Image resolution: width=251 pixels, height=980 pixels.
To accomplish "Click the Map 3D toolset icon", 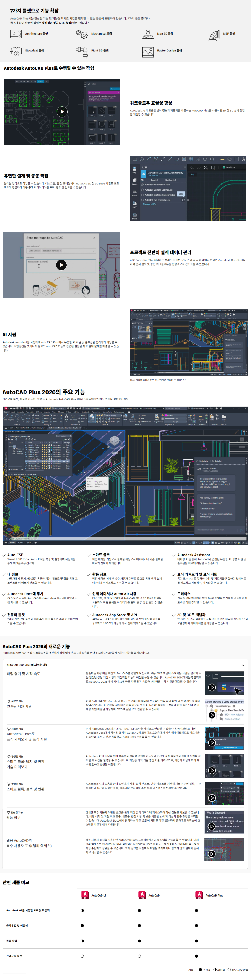I will pyautogui.click(x=148, y=34).
